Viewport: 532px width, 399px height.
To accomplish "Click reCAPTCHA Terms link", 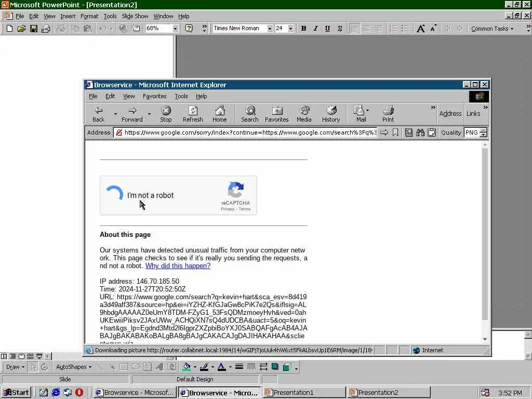I will (244, 209).
